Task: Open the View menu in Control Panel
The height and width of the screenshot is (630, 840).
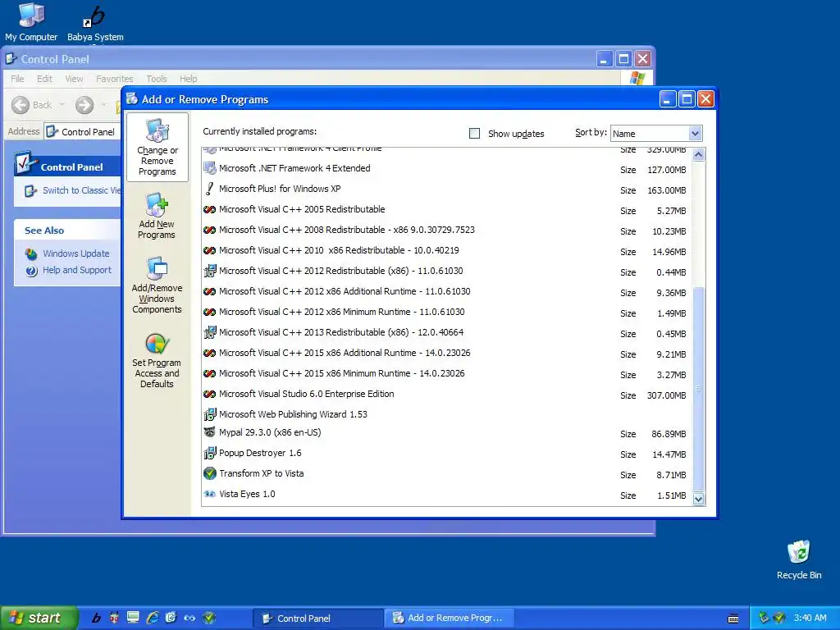Action: pyautogui.click(x=74, y=79)
